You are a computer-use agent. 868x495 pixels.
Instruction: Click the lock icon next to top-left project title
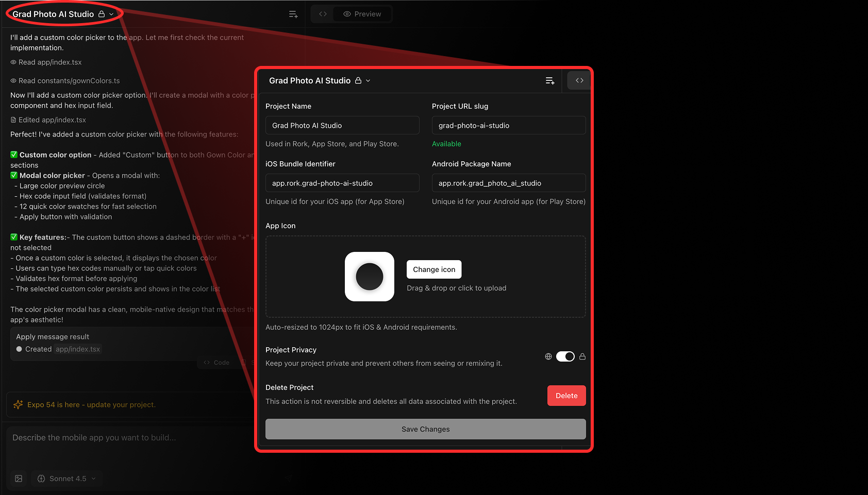pyautogui.click(x=102, y=14)
